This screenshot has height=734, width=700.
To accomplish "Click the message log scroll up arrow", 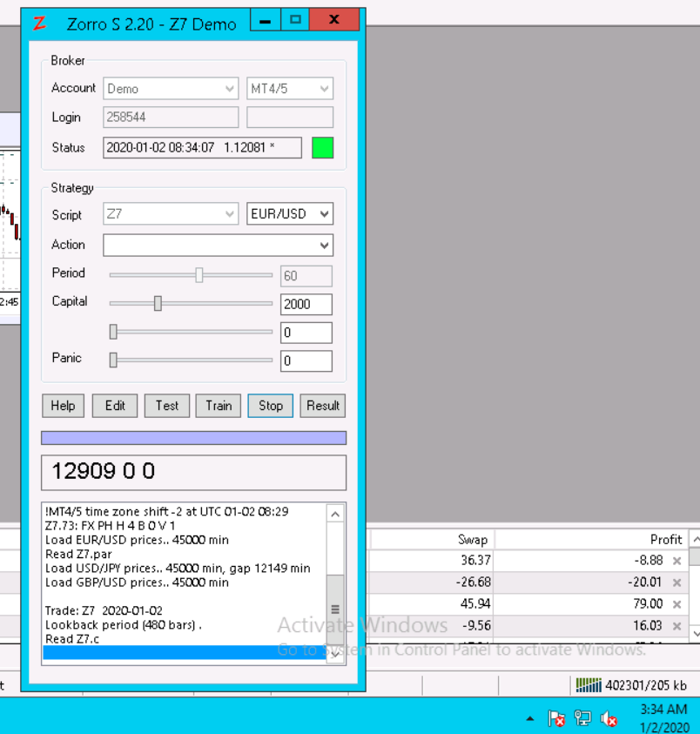I will [x=335, y=515].
